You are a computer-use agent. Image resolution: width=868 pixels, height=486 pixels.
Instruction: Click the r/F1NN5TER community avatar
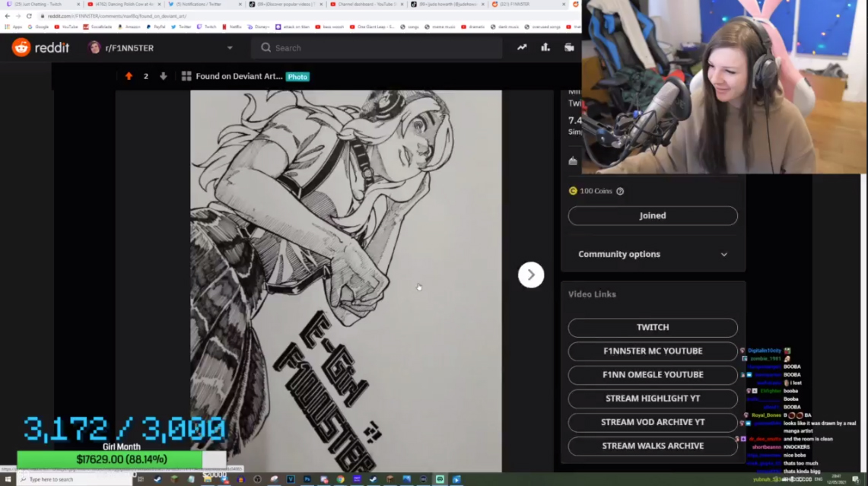tap(94, 48)
